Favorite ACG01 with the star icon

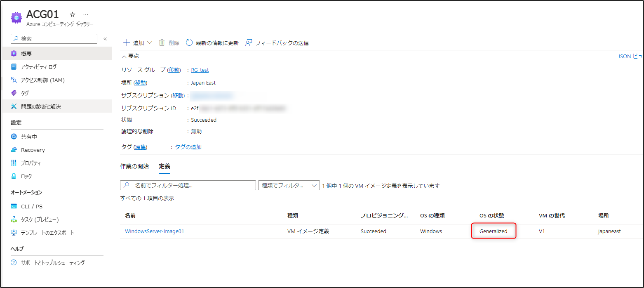point(73,14)
